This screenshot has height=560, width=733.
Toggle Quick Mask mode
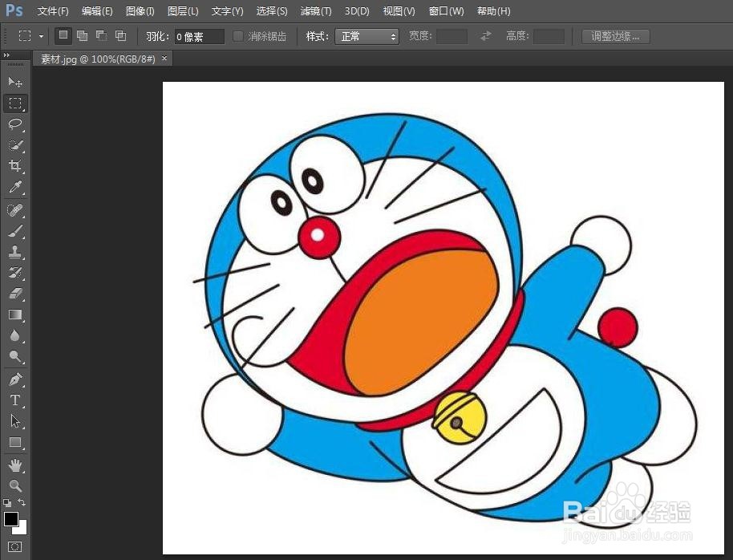tap(15, 546)
